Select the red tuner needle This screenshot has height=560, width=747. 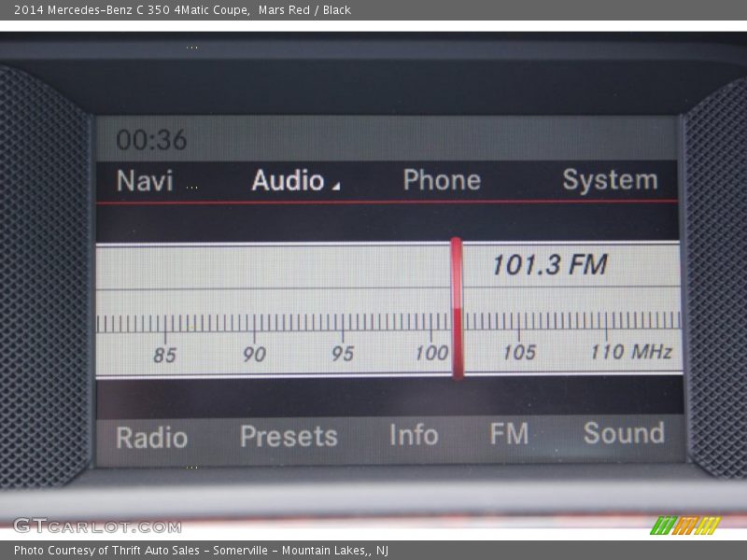click(x=457, y=309)
